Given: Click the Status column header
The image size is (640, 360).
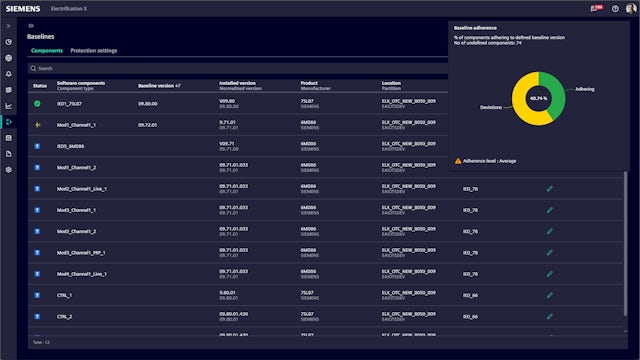Looking at the screenshot, I should pos(40,86).
